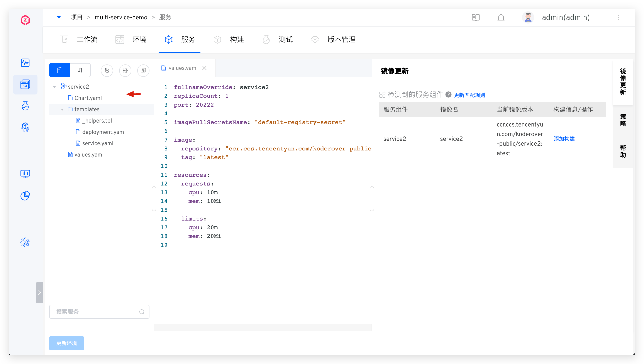
Task: Click the notification bell icon
Action: (501, 17)
